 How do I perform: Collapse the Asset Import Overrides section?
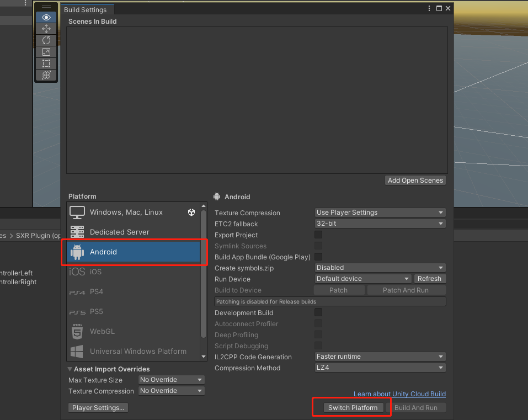pos(70,369)
